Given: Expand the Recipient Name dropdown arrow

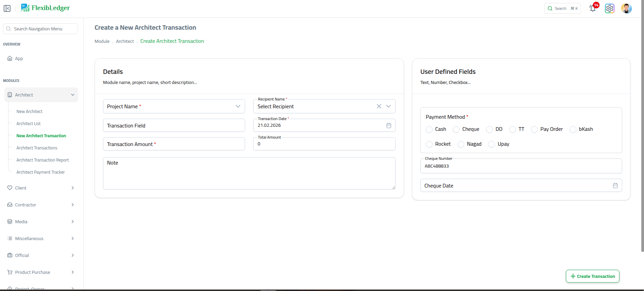Looking at the screenshot, I should click(x=388, y=106).
